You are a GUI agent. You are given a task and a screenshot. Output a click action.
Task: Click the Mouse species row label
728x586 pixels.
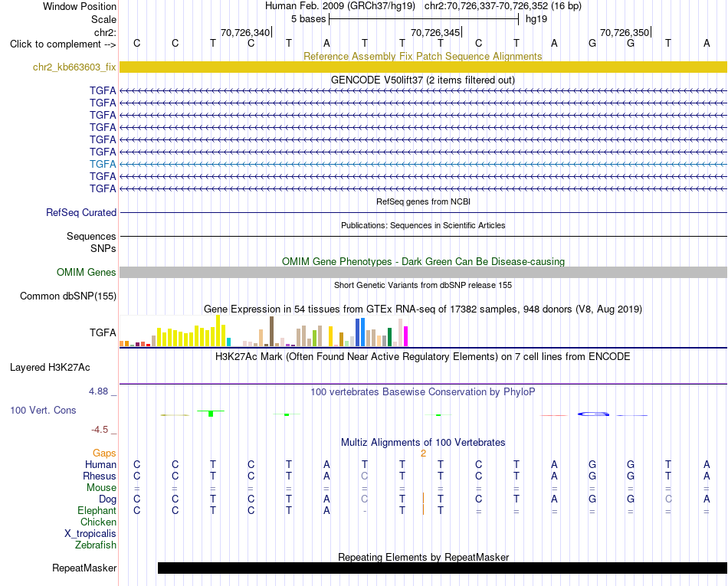(101, 488)
